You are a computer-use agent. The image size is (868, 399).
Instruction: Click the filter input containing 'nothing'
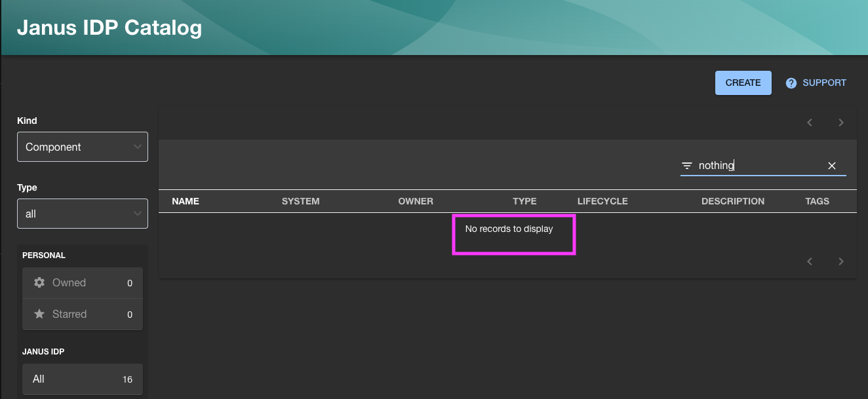click(759, 166)
